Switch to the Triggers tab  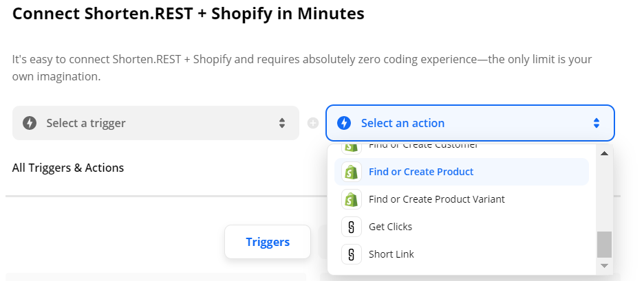click(x=268, y=242)
